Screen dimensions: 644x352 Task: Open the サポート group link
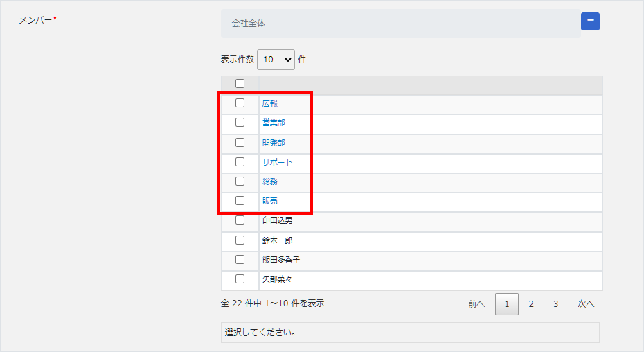coord(277,162)
